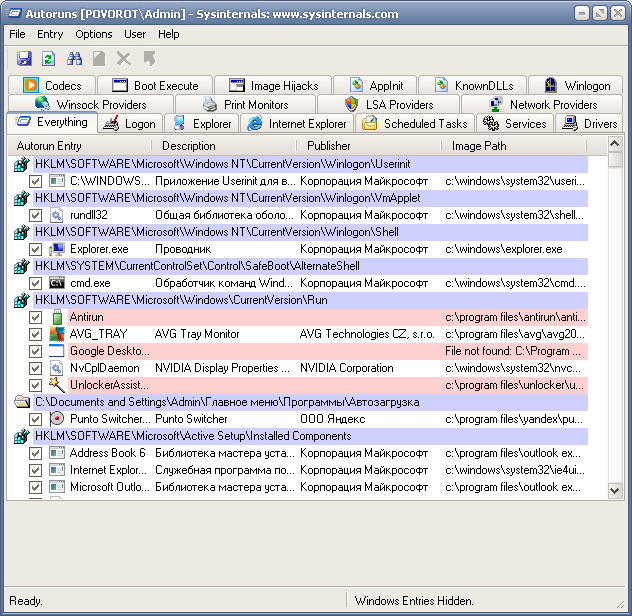
Task: Select the AVG_TRAY entry icon
Action: point(57,334)
